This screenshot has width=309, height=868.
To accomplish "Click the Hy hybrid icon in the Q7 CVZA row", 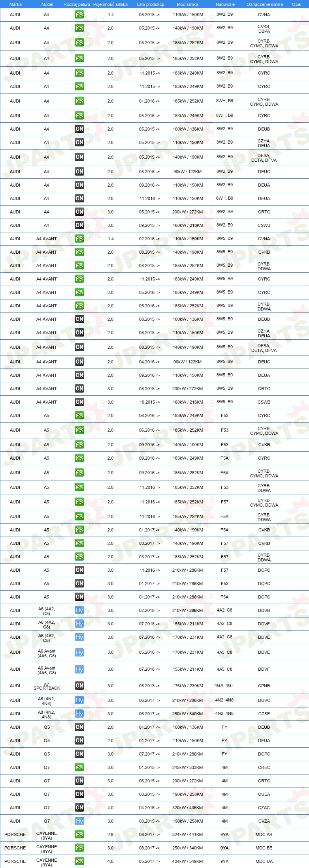I will [79, 821].
